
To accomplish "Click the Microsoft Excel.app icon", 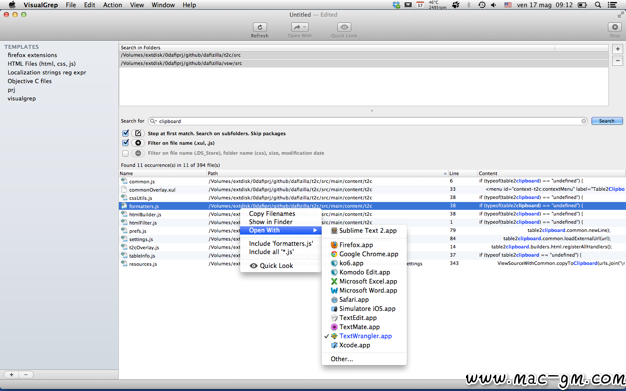I will (334, 281).
